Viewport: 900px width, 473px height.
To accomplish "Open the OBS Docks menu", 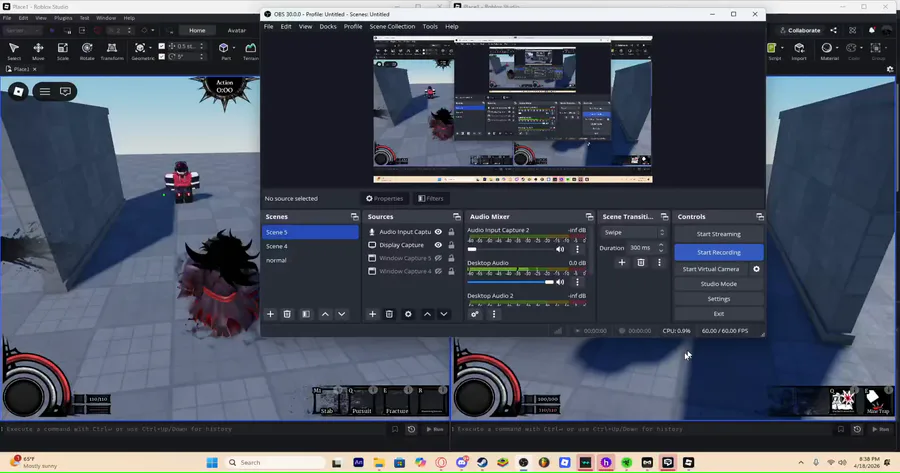I will tap(328, 26).
